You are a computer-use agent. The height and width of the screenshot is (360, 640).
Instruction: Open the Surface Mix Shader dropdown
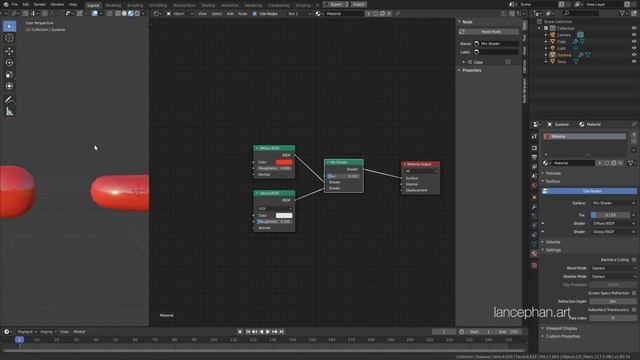click(x=613, y=203)
